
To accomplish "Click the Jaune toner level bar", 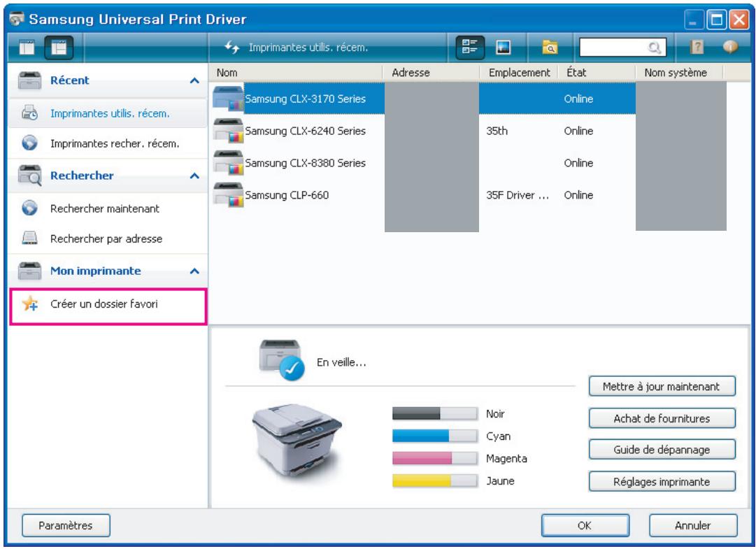I will click(435, 480).
